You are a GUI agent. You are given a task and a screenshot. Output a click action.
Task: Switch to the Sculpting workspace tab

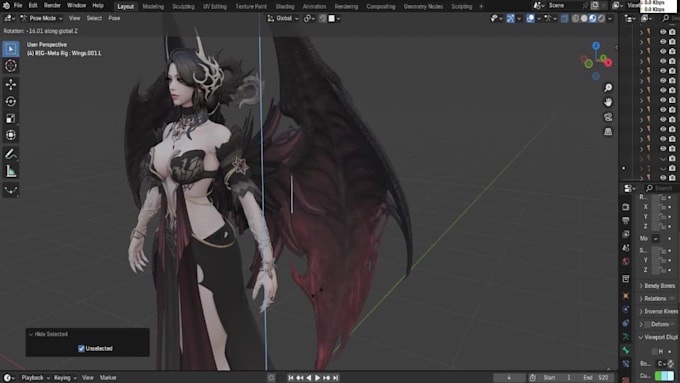click(x=183, y=7)
